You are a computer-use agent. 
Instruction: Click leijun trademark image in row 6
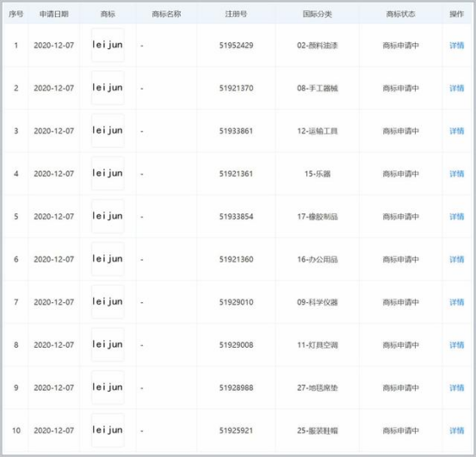(x=108, y=259)
